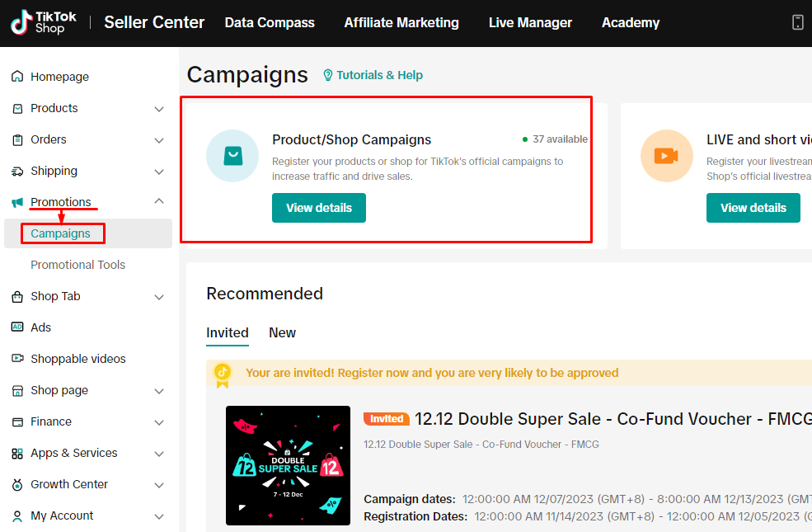Click the TikTok Shop logo
Viewport: 812px width, 532px height.
point(44,22)
